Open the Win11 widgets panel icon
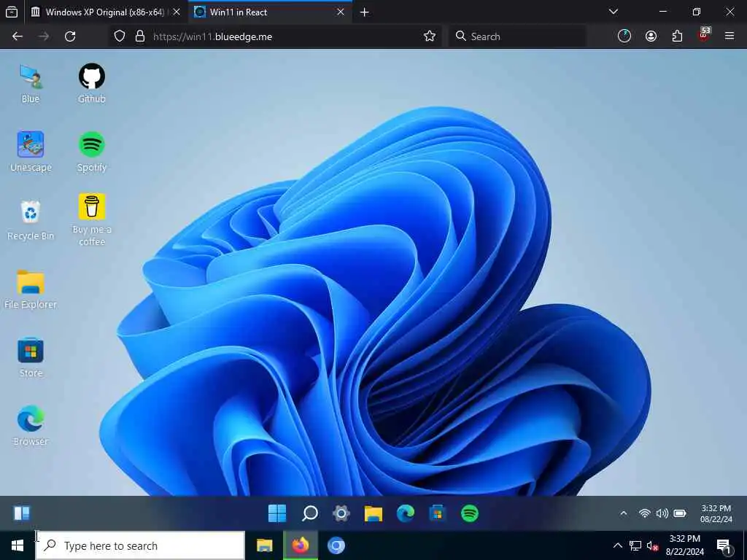Screen dimensions: 747x560 coord(21,513)
